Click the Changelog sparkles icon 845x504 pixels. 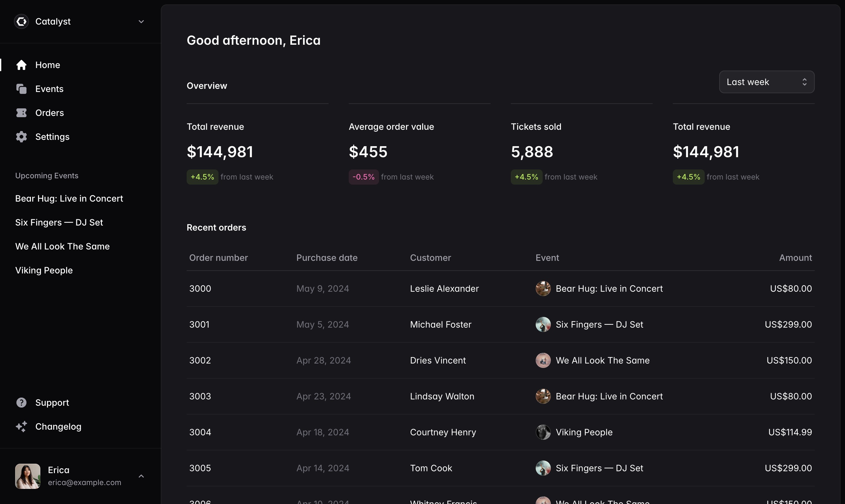click(x=21, y=427)
